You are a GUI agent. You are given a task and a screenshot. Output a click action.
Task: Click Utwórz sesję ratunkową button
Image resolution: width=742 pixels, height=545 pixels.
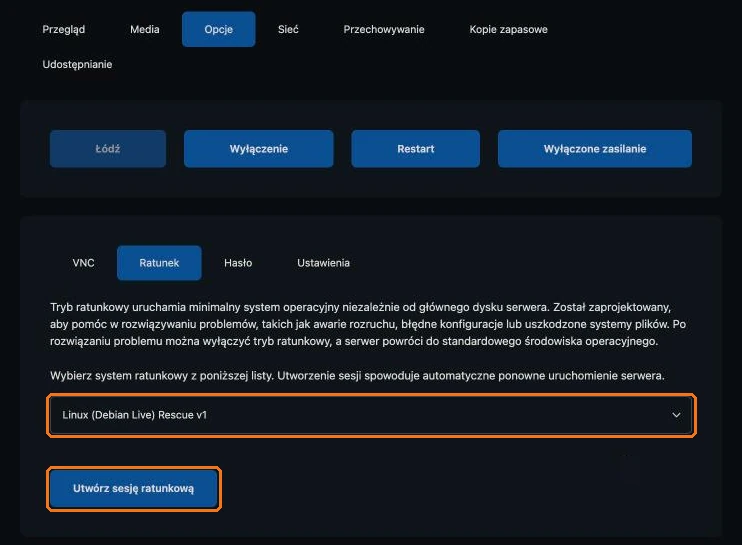tap(134, 489)
